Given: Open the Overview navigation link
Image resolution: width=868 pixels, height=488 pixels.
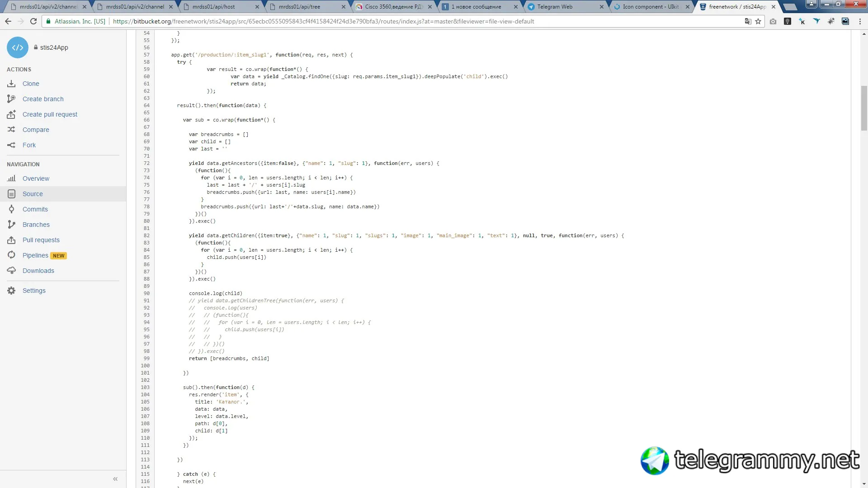Looking at the screenshot, I should point(36,178).
